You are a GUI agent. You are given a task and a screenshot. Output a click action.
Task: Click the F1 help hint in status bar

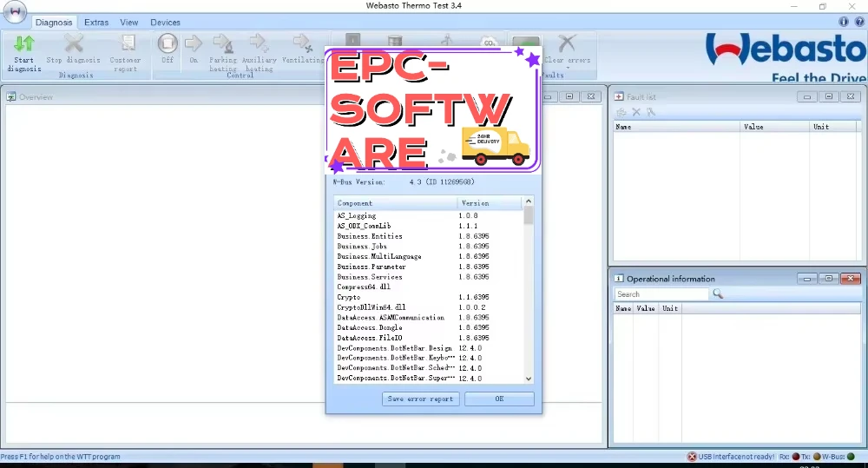(61, 457)
